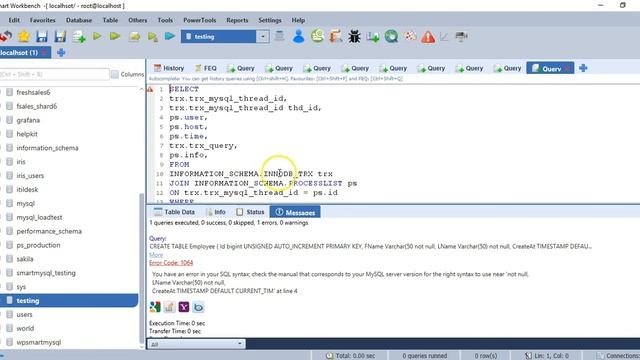Search error with Yahoo icon

click(x=184, y=307)
